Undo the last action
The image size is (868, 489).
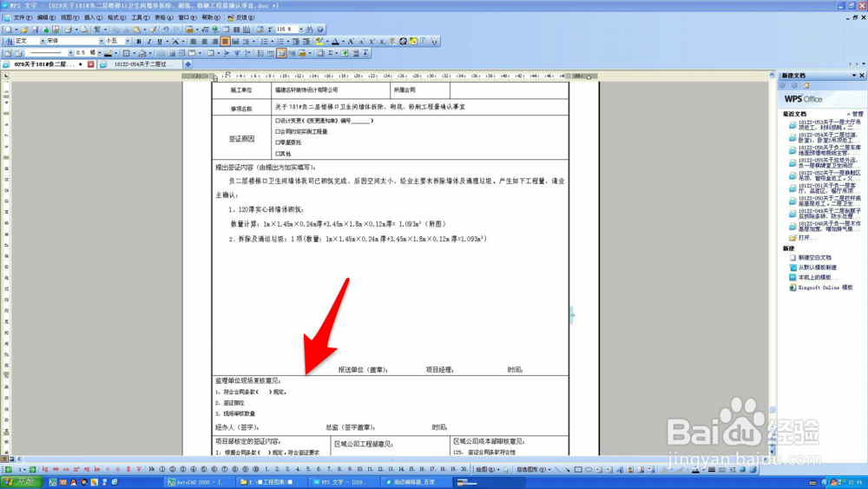point(165,30)
